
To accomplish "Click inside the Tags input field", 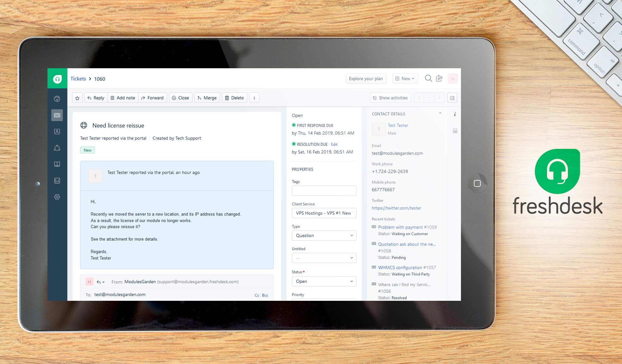I will coord(324,190).
